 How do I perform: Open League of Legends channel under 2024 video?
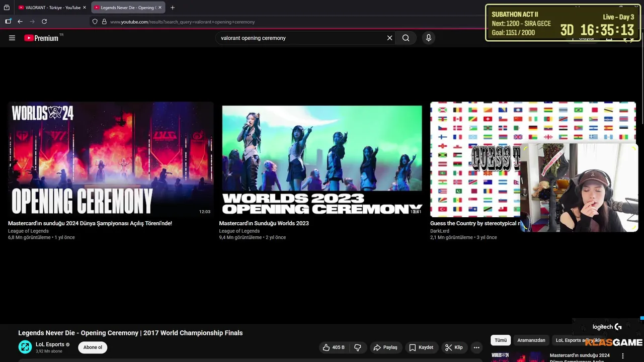tap(28, 231)
